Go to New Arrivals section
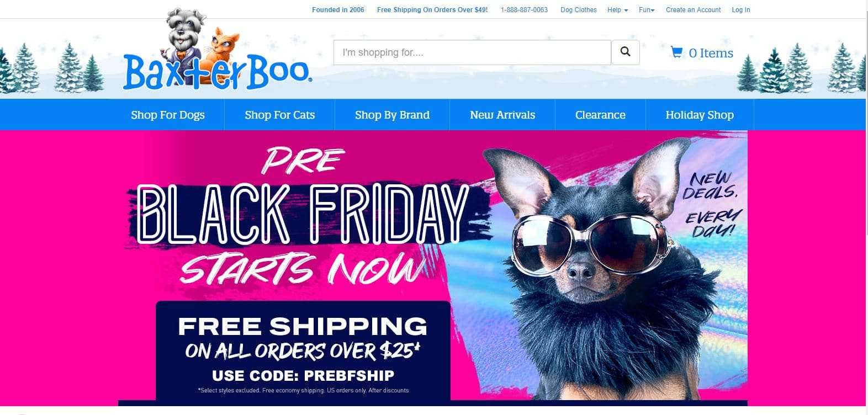Viewport: 868px width, 415px height. coord(502,115)
